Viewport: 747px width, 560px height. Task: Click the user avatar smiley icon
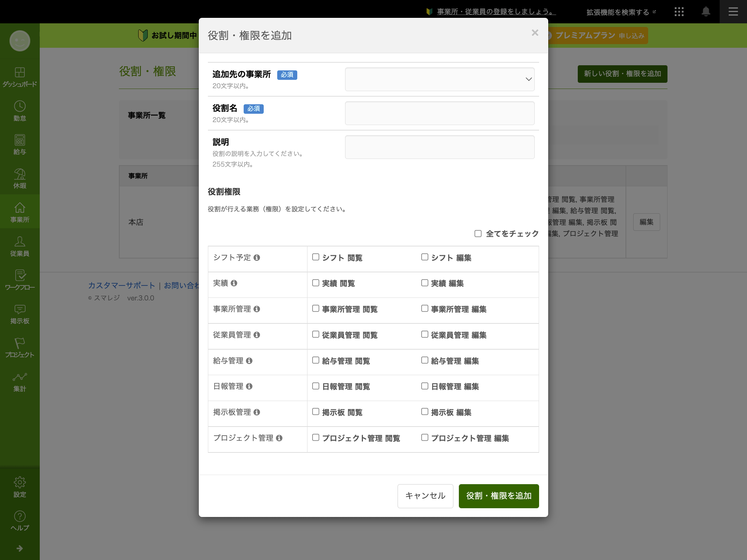point(20,40)
